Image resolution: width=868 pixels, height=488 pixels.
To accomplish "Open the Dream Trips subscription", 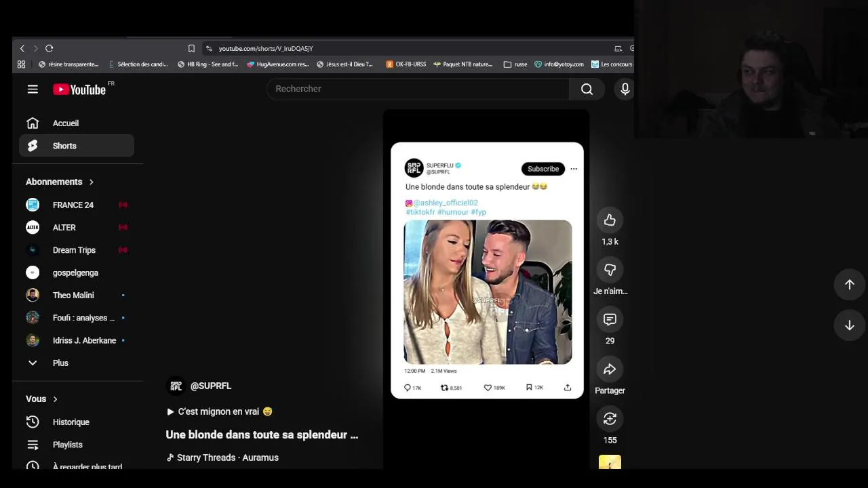I will click(77, 250).
